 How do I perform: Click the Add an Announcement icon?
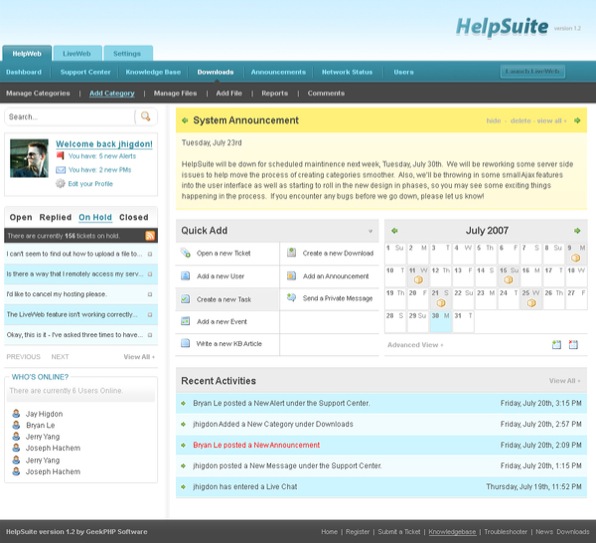coord(292,276)
